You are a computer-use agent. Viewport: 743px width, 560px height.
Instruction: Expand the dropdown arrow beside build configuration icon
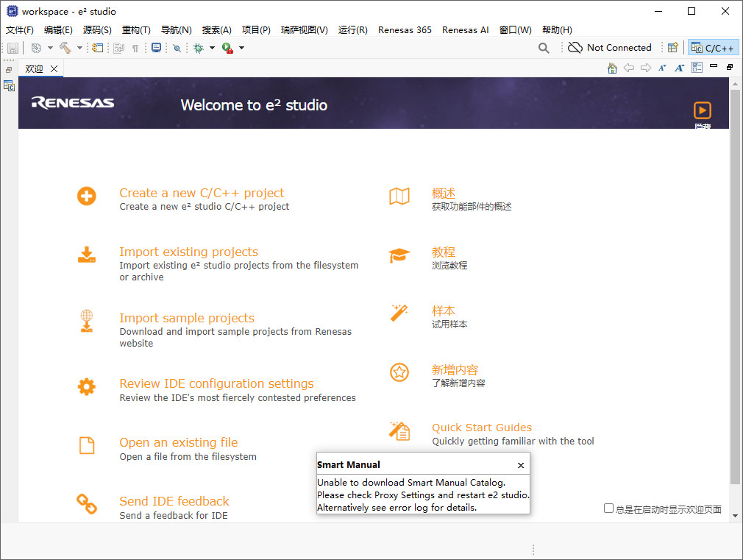(x=50, y=47)
